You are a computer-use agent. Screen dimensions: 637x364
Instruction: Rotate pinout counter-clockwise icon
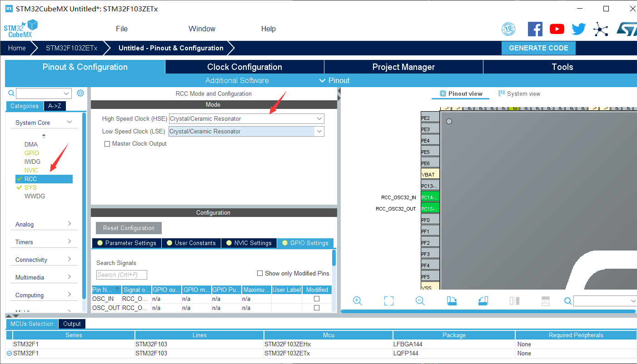click(483, 301)
